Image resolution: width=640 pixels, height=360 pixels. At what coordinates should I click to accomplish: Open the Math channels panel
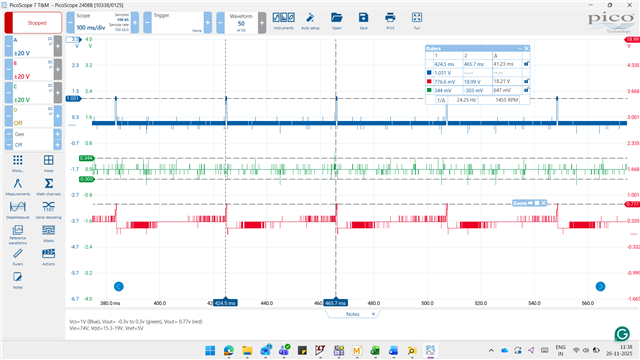click(48, 187)
